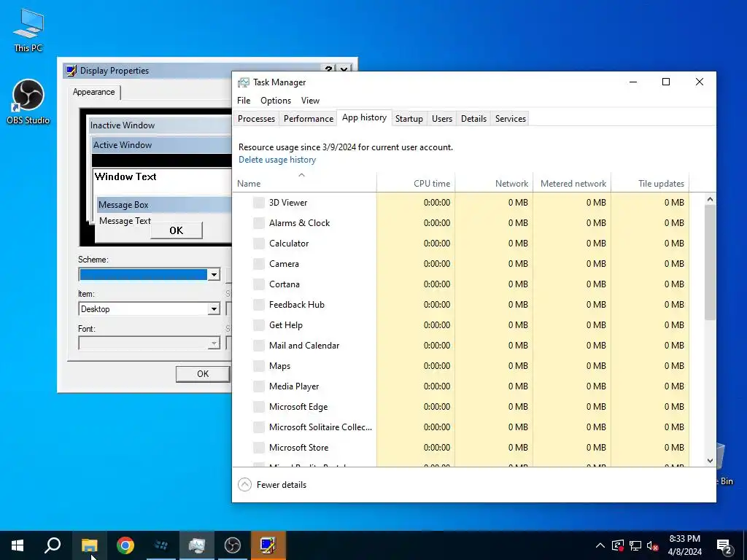Image resolution: width=747 pixels, height=560 pixels.
Task: Click the Microsoft Solitaire Collection icon placeholder
Action: (259, 427)
